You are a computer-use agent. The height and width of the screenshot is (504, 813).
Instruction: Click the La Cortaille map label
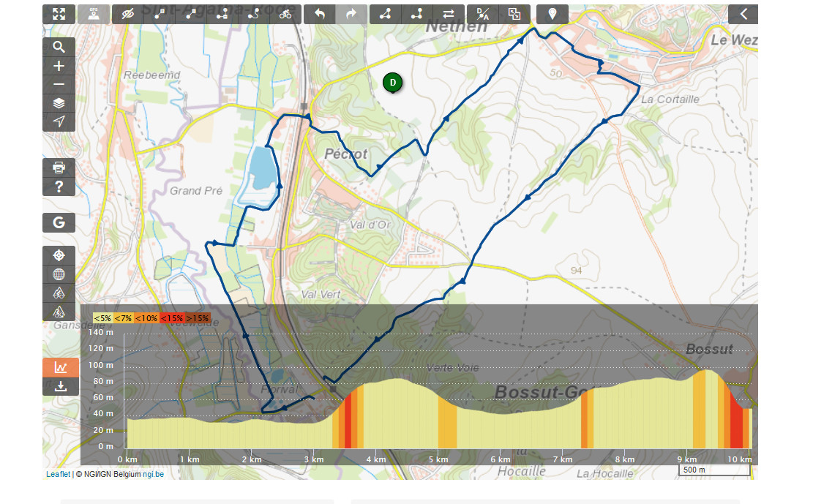click(x=670, y=99)
